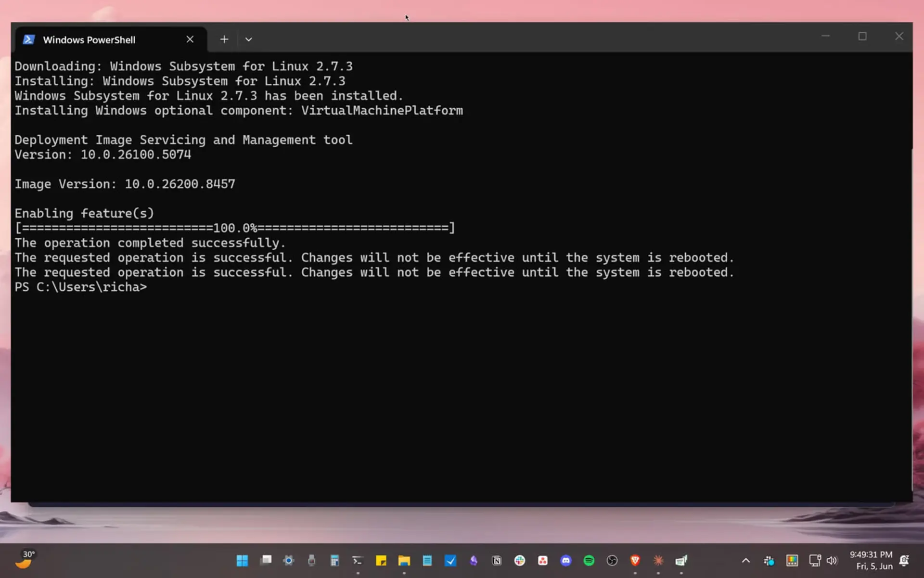
Task: Open File Explorer from the taskbar
Action: [404, 560]
